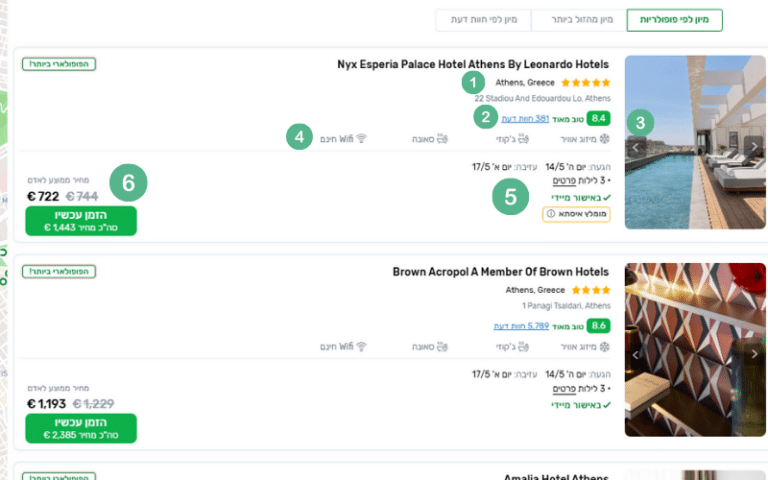Click the sauna icon on Nyx Esperia card
768x480 pixels.
click(444, 138)
